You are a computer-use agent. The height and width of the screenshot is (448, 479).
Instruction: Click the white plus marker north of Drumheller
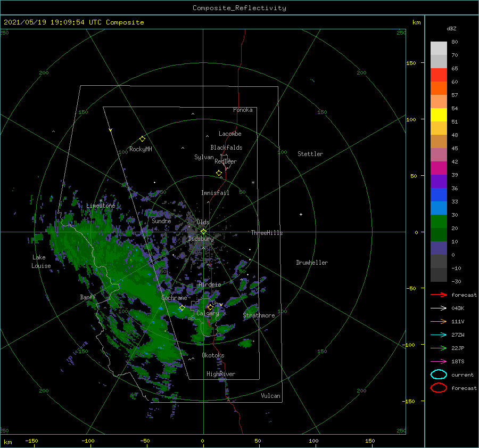click(x=301, y=214)
